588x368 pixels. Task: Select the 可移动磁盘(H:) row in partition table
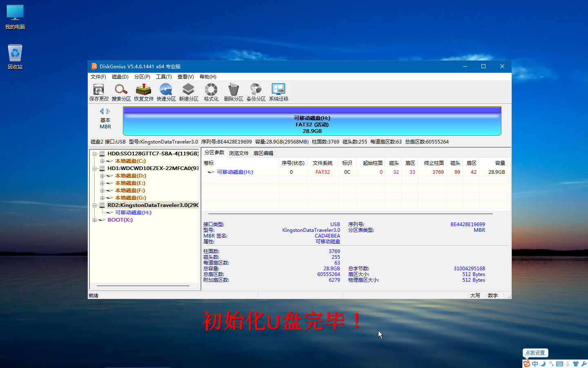tap(355, 172)
